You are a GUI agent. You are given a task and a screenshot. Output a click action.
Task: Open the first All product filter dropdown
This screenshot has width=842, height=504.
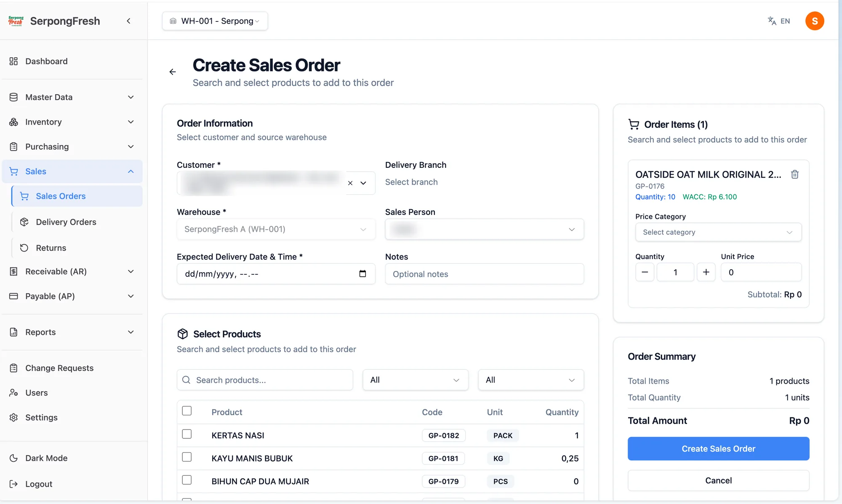pos(416,380)
